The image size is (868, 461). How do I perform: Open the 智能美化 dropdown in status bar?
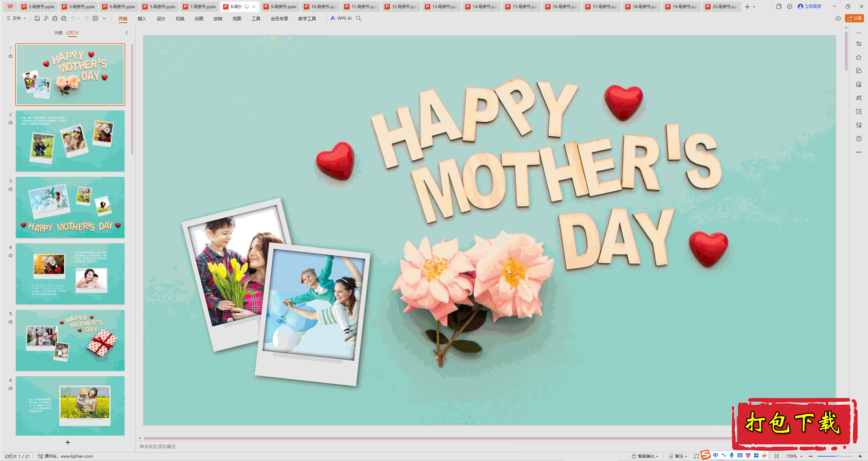645,456
